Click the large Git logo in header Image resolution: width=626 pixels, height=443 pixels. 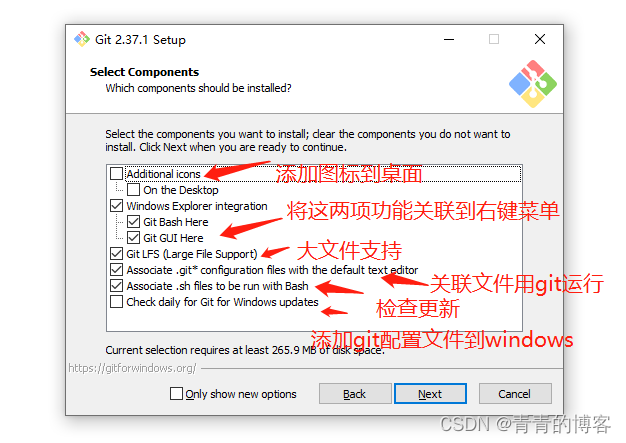pos(533,84)
